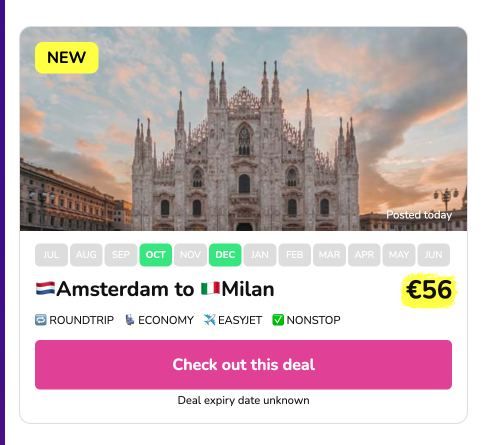Click the Italy flag icon

(210, 288)
